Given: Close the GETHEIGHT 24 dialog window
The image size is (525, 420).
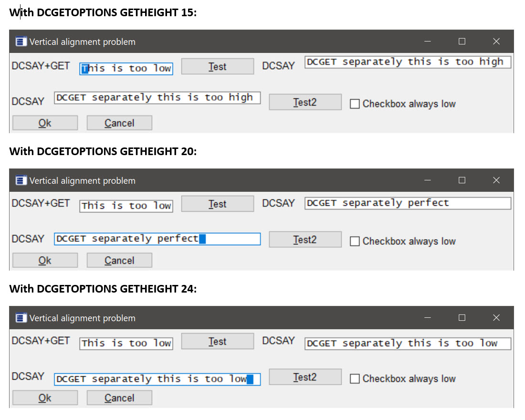Looking at the screenshot, I should pos(496,318).
